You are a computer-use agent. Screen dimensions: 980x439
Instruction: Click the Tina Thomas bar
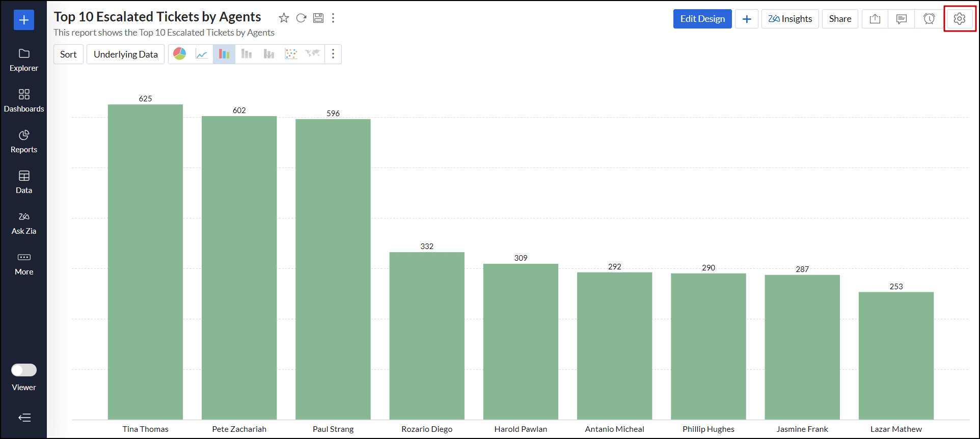pyautogui.click(x=145, y=262)
